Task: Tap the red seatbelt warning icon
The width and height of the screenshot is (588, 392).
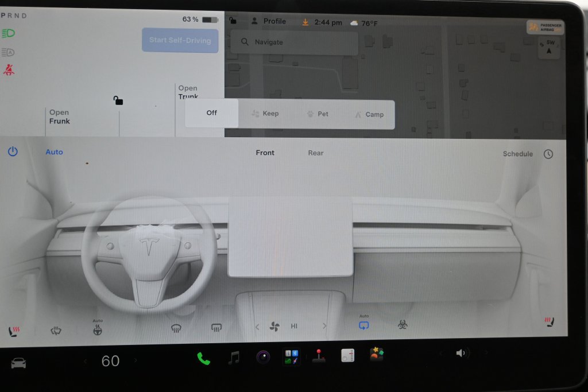Action: tap(9, 69)
